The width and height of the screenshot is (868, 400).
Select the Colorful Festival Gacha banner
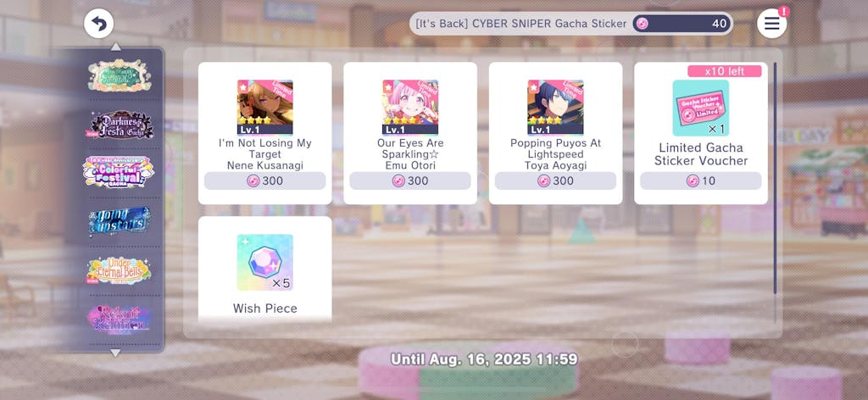pyautogui.click(x=119, y=171)
